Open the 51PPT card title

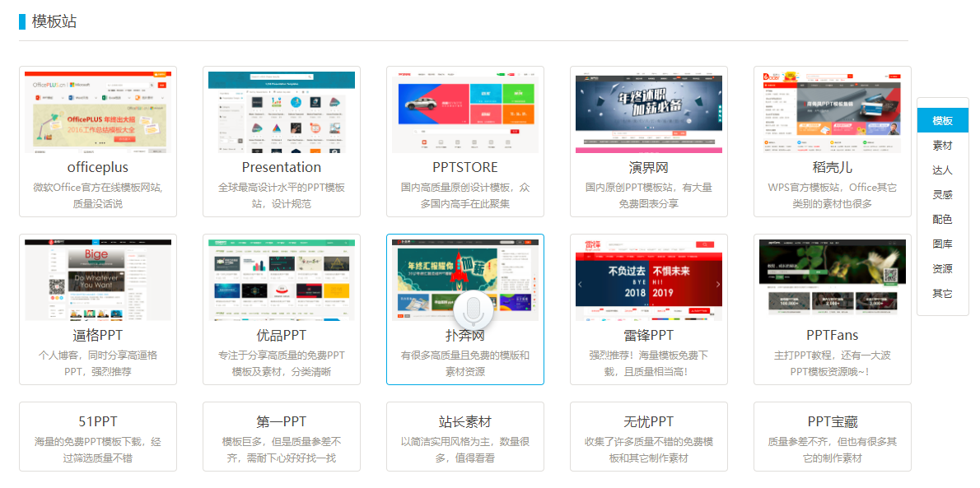click(x=98, y=421)
